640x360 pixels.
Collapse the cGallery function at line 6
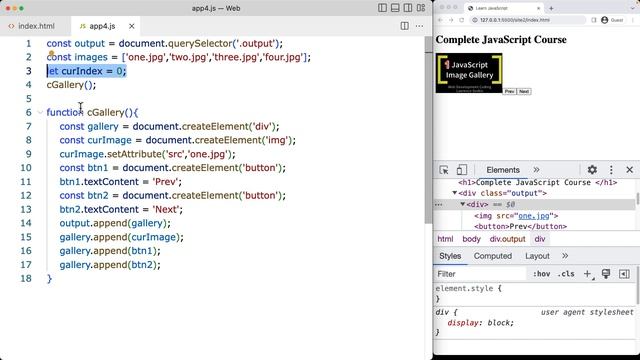click(40, 112)
